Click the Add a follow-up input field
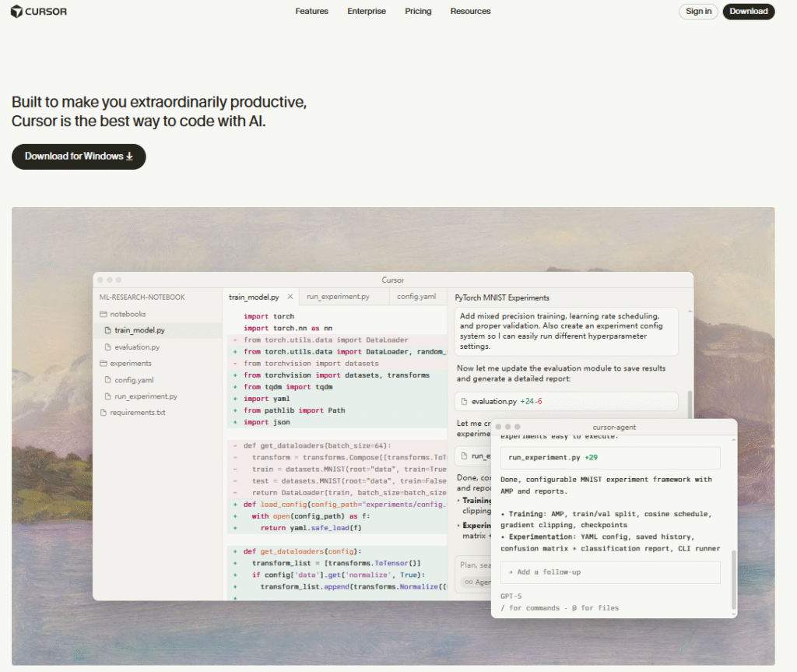Viewport: 797px width, 672px height. click(x=609, y=572)
